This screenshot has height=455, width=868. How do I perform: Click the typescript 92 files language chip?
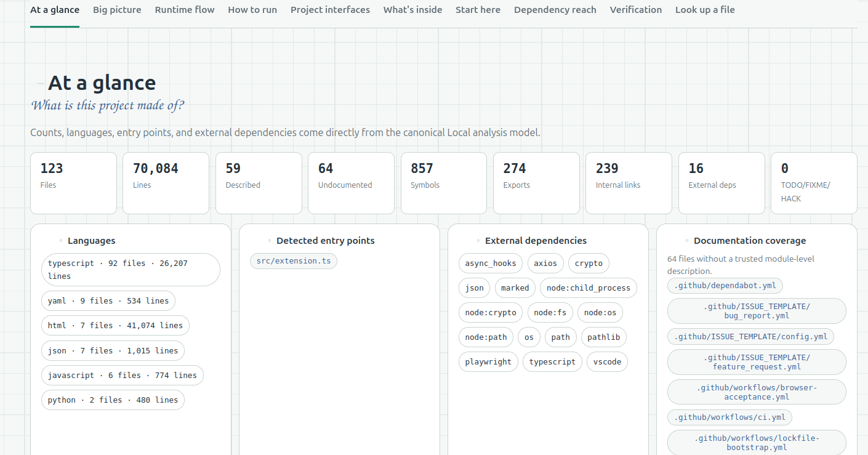coord(131,270)
